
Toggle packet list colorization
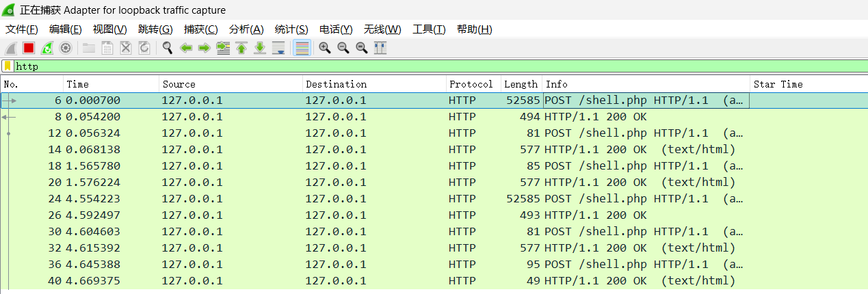[302, 48]
